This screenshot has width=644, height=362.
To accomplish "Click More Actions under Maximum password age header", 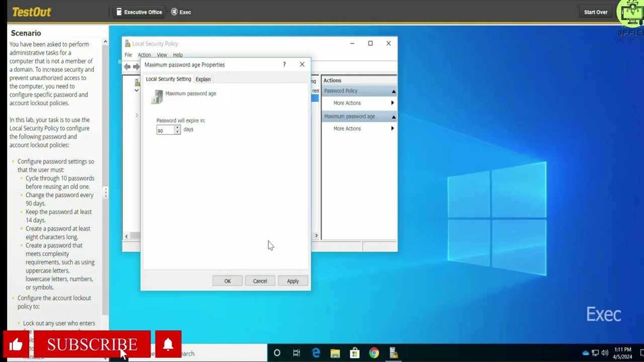I will coord(347,129).
